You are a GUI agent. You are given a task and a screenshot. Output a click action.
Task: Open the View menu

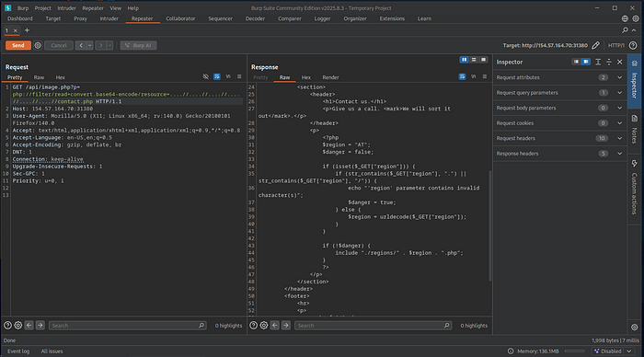[x=115, y=8]
